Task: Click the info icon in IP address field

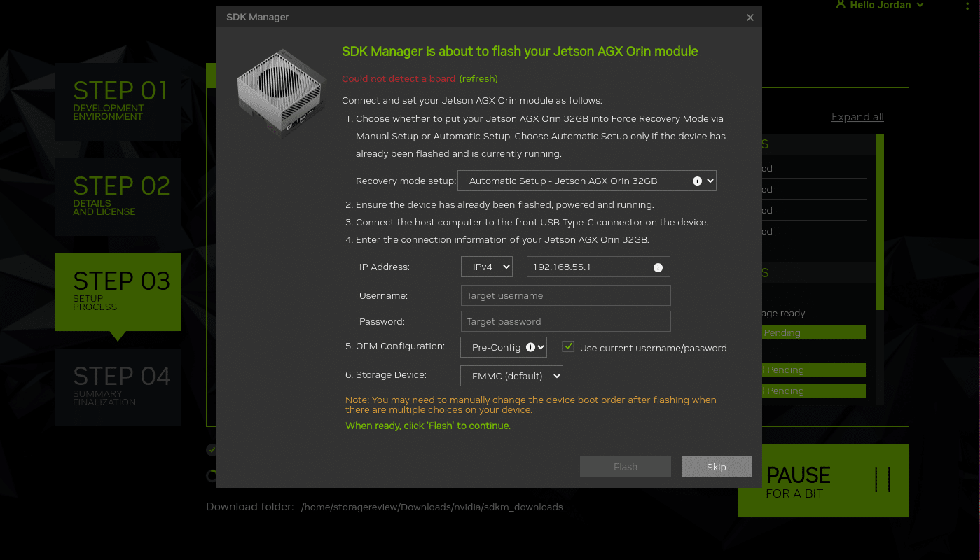Action: click(658, 267)
